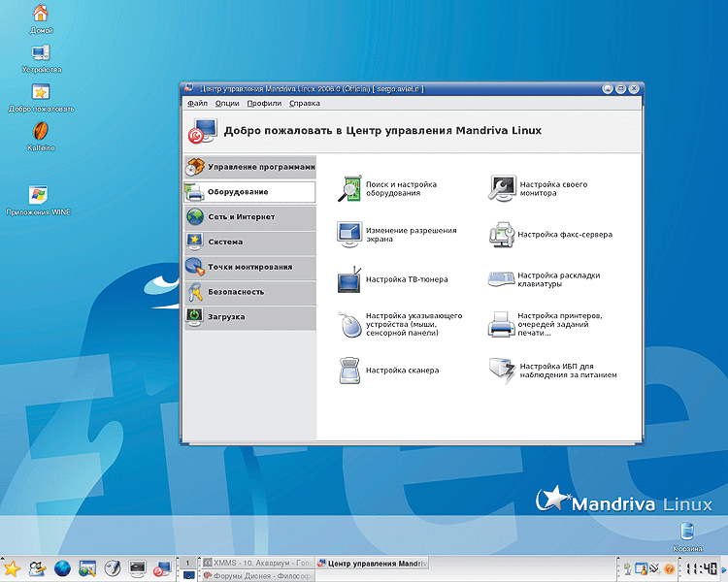
Task: Open the Профили menu
Action: (x=264, y=103)
